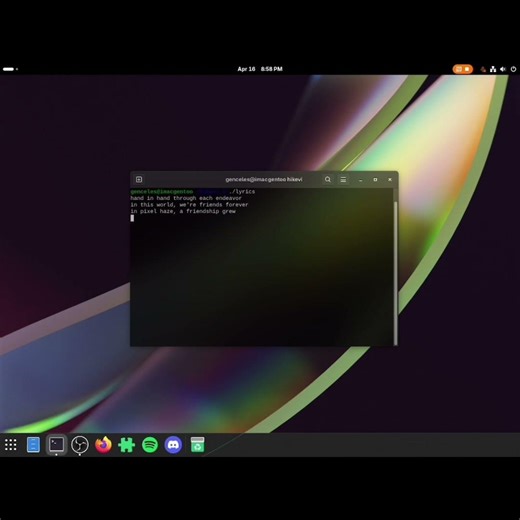Click the line 'in this world, we're friends forever'
The width and height of the screenshot is (520, 520).
[x=189, y=205]
